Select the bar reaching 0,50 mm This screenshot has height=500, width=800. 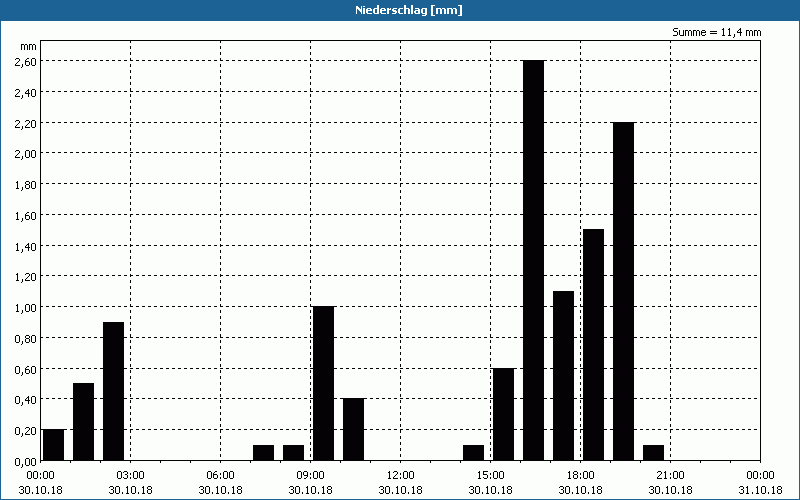coord(83,422)
